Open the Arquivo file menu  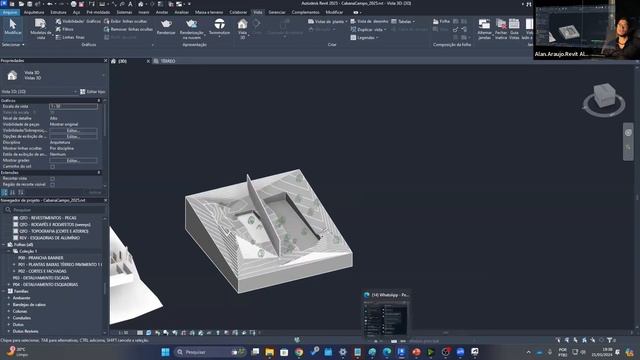[x=10, y=12]
